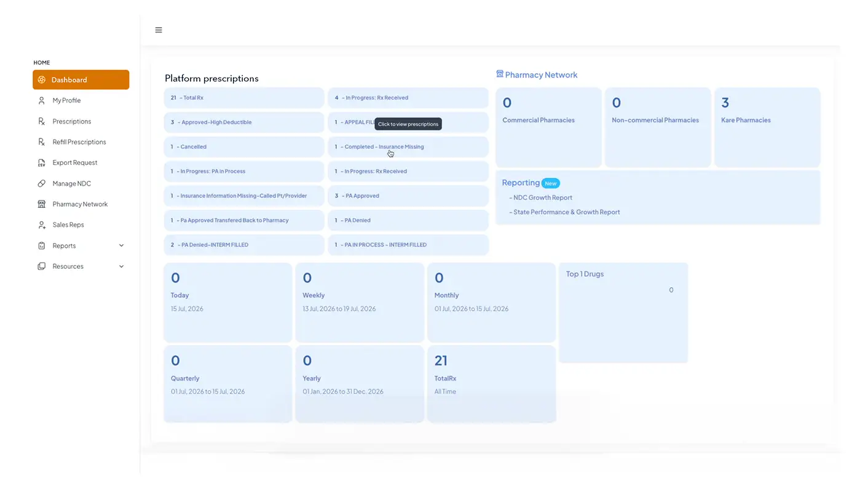Image resolution: width=868 pixels, height=489 pixels.
Task: Open NDC Growth Report link
Action: tap(543, 198)
